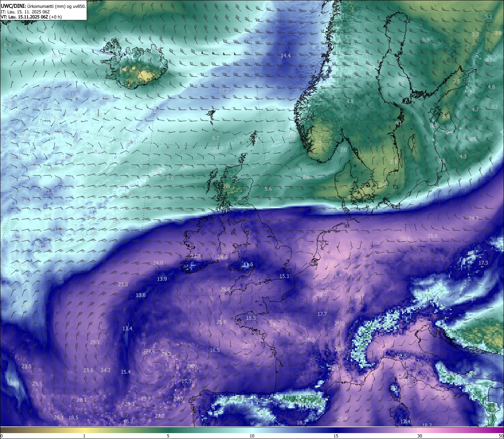
Task: Click the 3.5 value on the map
Action: pyautogui.click(x=456, y=82)
